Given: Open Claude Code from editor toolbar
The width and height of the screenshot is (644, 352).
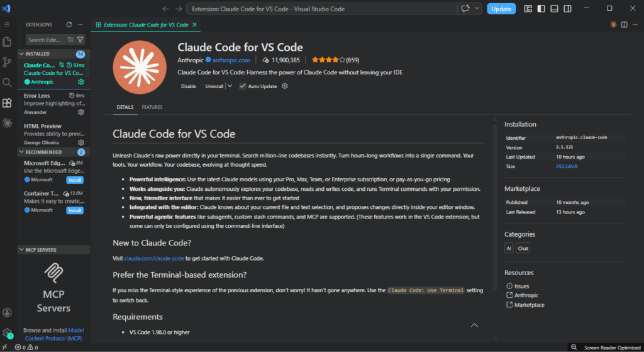Looking at the screenshot, I should [x=613, y=25].
